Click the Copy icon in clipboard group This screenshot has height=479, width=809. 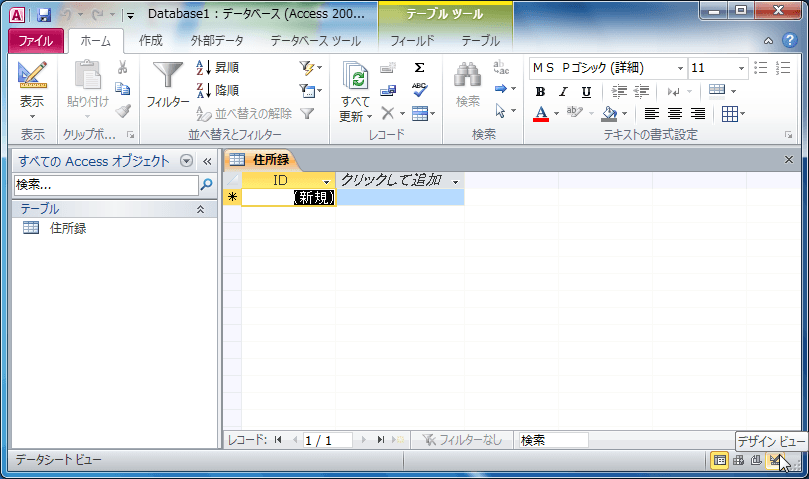tap(122, 89)
